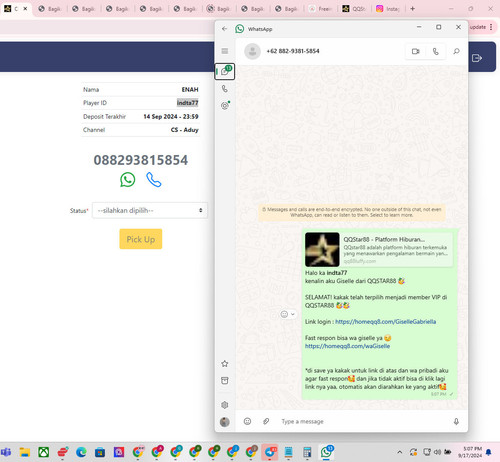Click the name value ENAH
500x462 pixels.
(x=190, y=89)
